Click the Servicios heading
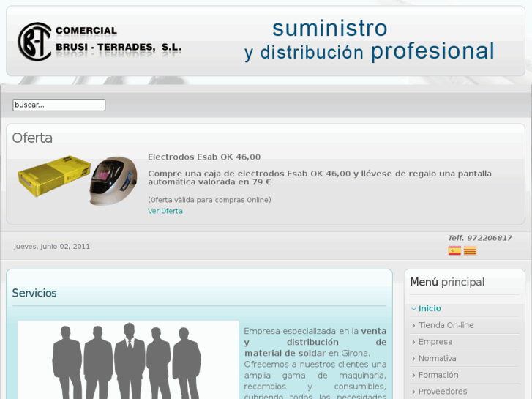The height and width of the screenshot is (399, 532). (x=34, y=293)
